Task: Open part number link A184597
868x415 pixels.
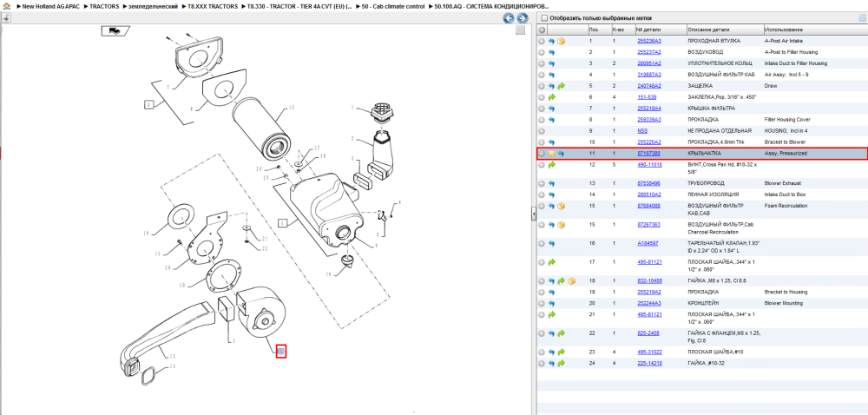Action: click(x=648, y=243)
